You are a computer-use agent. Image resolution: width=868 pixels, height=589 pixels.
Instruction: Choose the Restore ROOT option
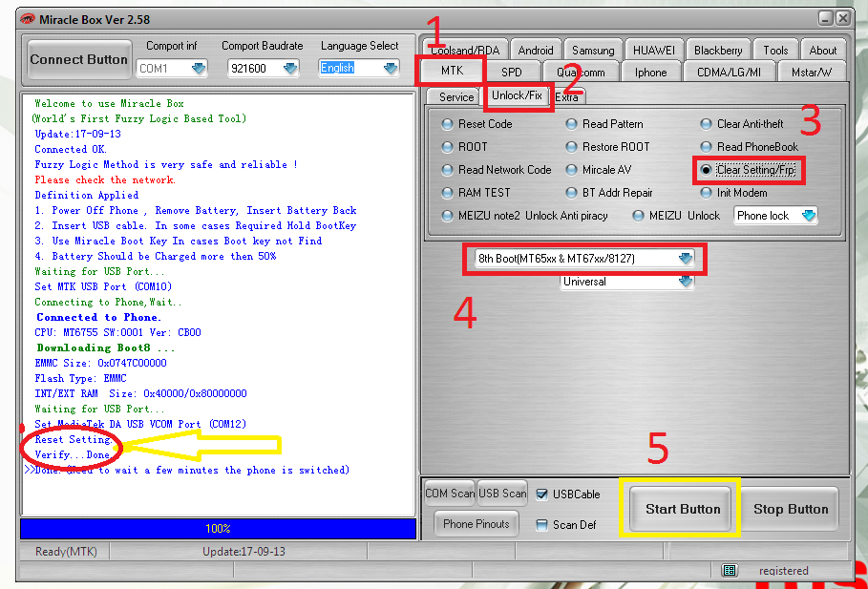pyautogui.click(x=607, y=147)
